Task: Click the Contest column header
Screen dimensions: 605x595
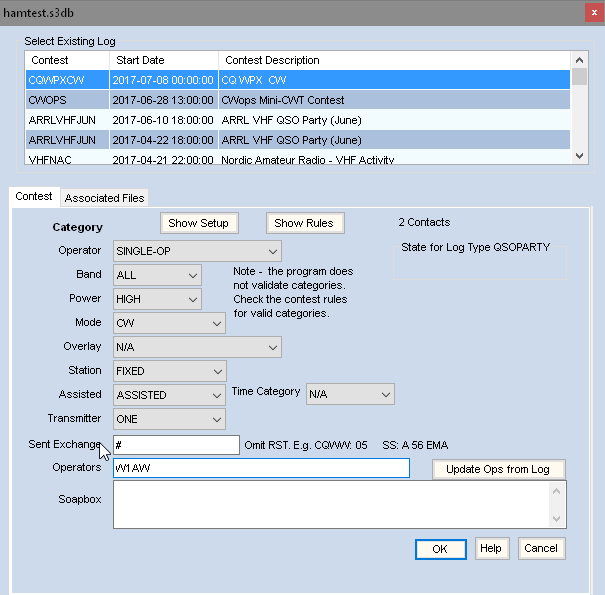Action: coord(67,60)
